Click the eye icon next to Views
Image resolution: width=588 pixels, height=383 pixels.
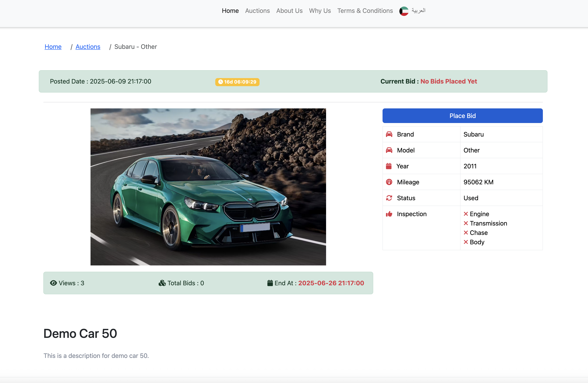click(x=53, y=283)
